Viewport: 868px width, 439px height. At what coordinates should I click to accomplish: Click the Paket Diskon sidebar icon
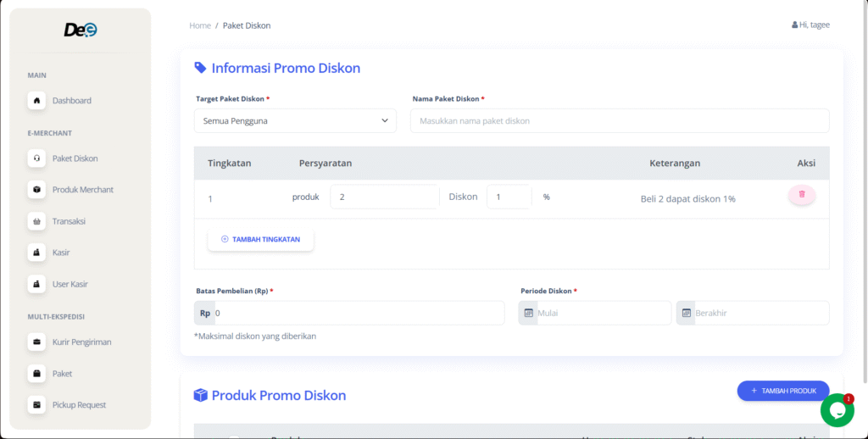click(36, 158)
